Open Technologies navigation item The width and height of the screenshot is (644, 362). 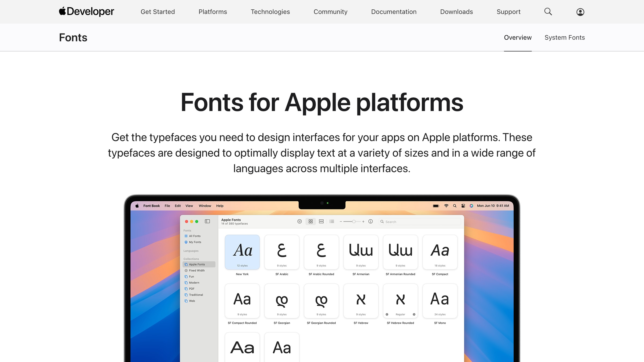[x=270, y=12]
